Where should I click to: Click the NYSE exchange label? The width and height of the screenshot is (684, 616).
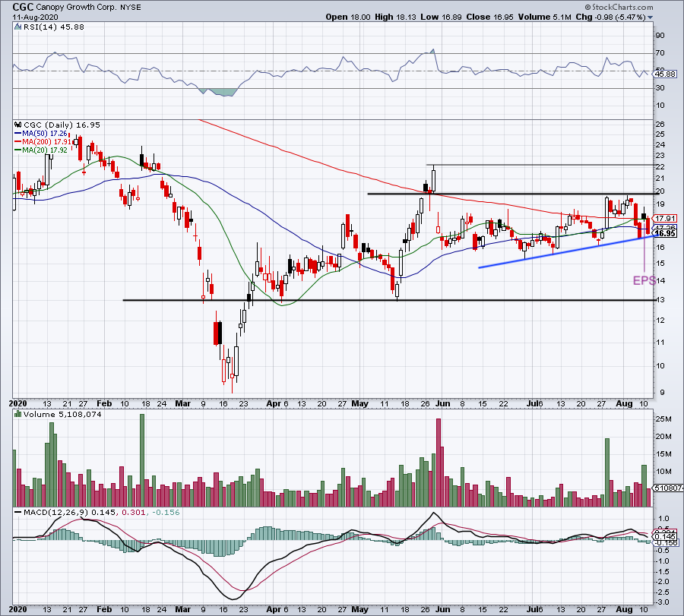[x=131, y=8]
